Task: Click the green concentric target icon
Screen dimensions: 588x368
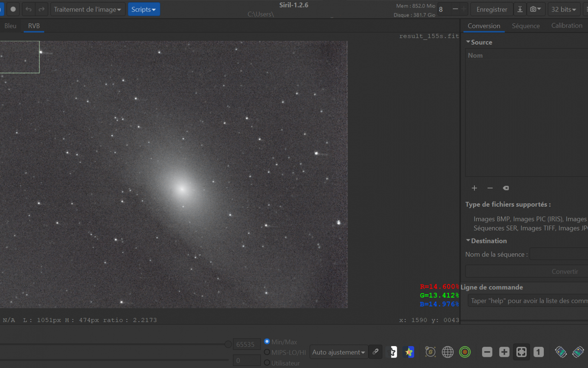Action: coord(465,352)
